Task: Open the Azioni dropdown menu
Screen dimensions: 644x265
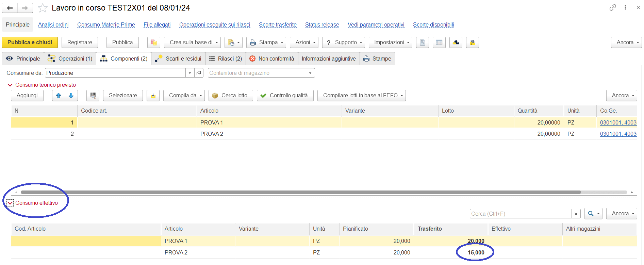Action: [x=304, y=43]
